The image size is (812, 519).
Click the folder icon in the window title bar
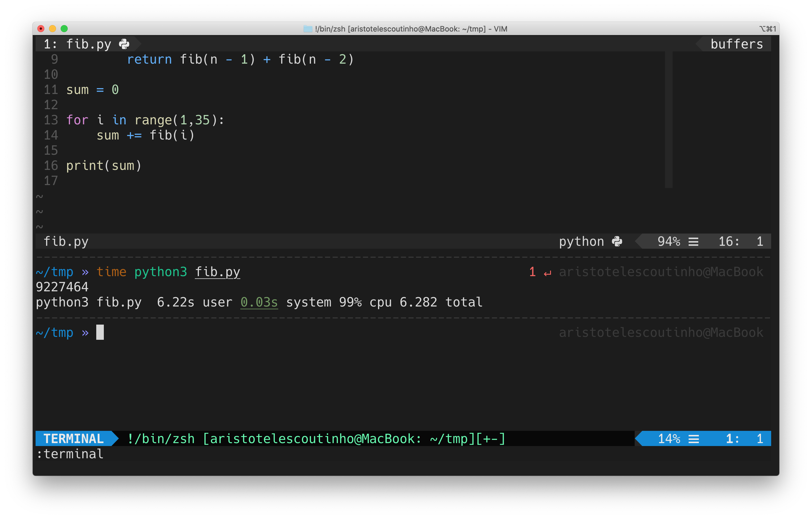click(x=307, y=29)
